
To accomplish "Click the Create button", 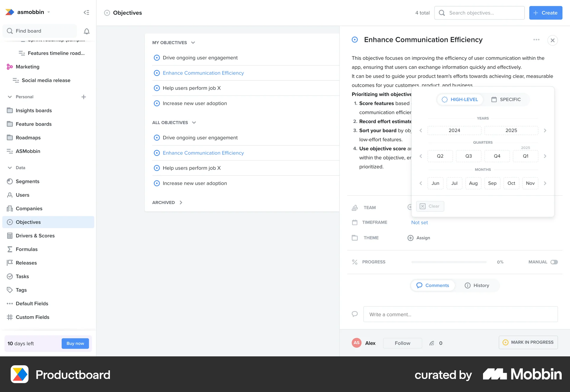I will (546, 13).
